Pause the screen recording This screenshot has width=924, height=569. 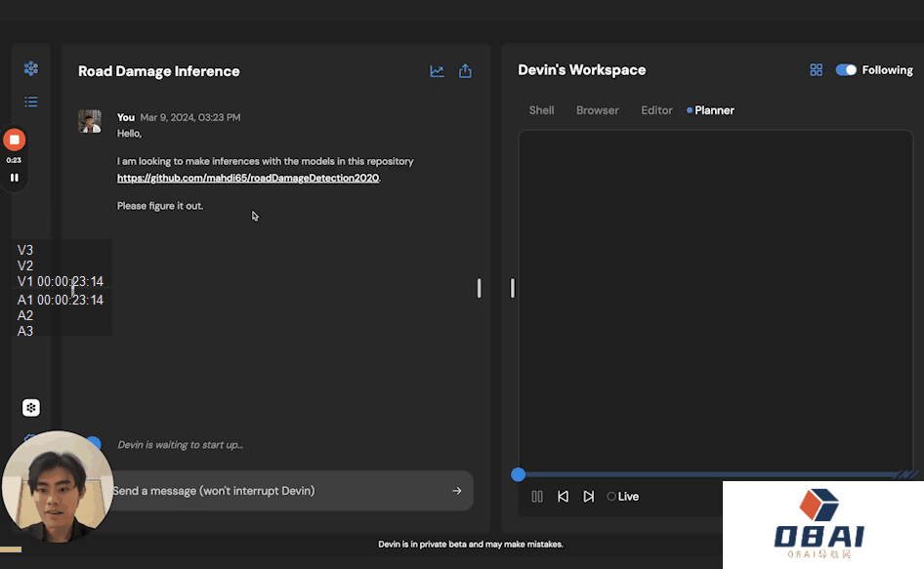click(x=14, y=178)
